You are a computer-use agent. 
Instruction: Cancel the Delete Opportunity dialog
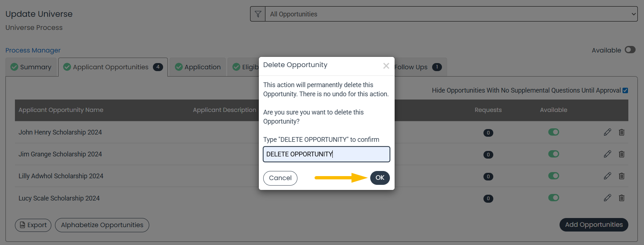point(280,178)
